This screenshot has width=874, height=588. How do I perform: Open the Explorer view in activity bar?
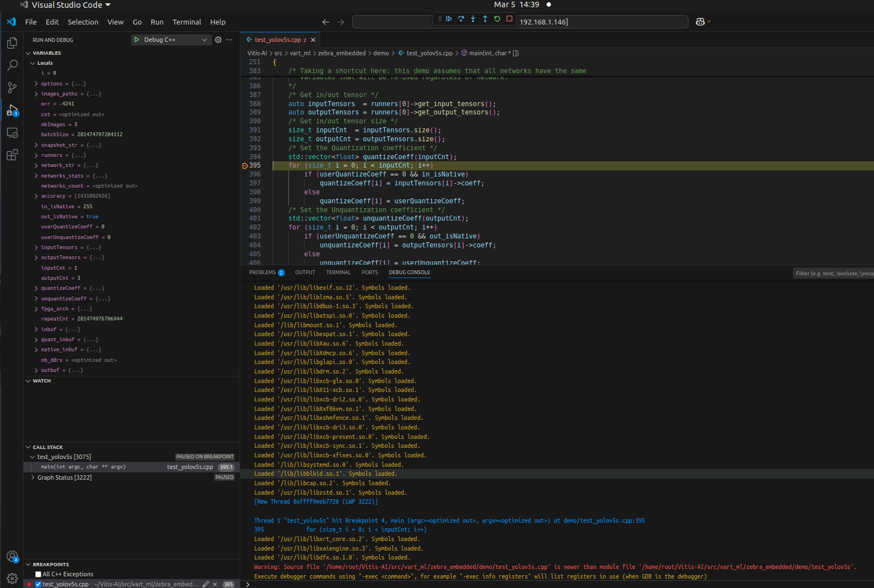pyautogui.click(x=12, y=44)
